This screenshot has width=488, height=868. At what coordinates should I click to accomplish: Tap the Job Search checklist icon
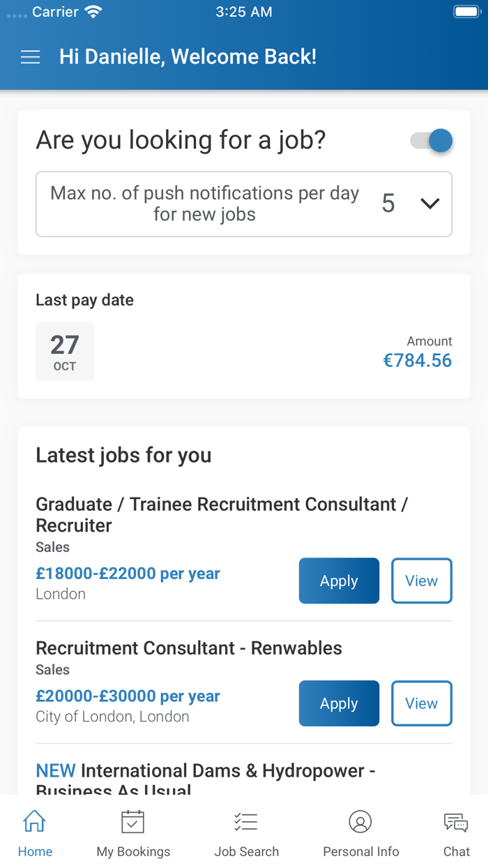pos(246,822)
